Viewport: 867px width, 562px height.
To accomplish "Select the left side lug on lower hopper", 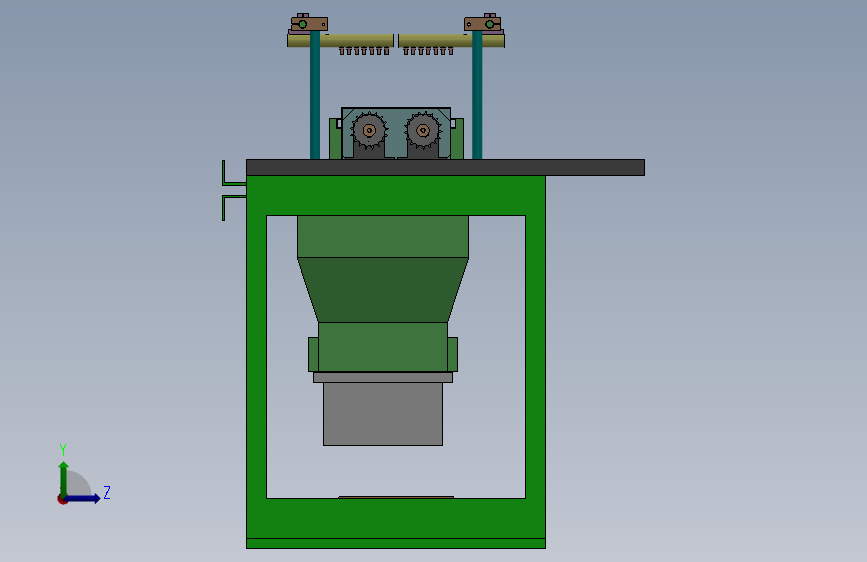I will [x=313, y=355].
